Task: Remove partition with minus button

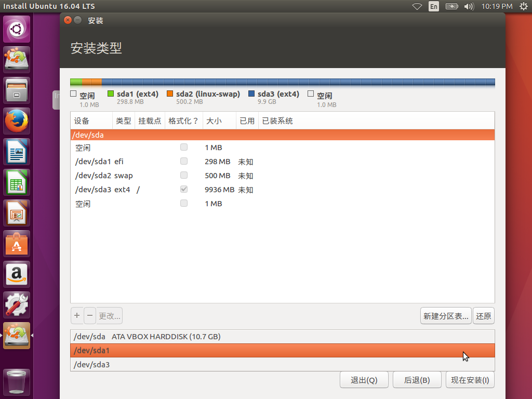Action: [90, 315]
